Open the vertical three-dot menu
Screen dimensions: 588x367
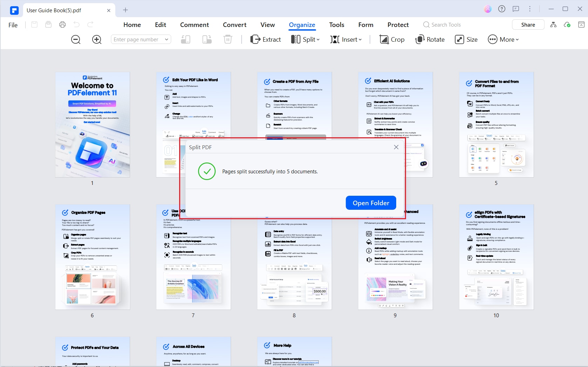(530, 9)
